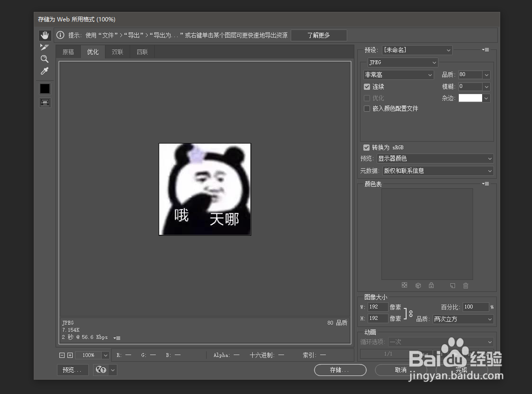Click the zoom out minus icon
This screenshot has height=394, width=532.
(62, 356)
